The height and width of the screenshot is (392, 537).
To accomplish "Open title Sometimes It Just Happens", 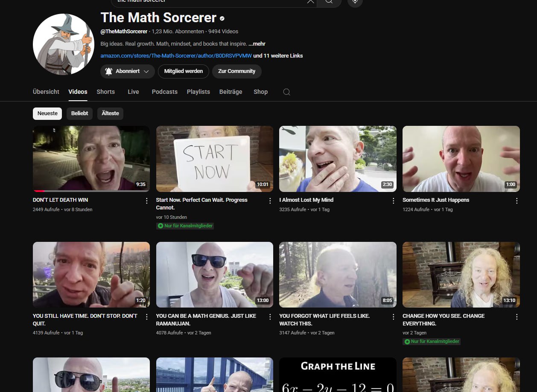I will [x=436, y=200].
